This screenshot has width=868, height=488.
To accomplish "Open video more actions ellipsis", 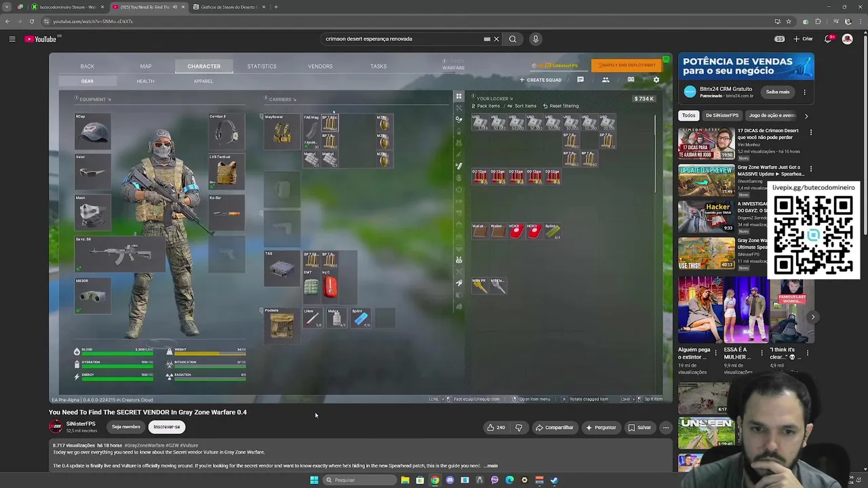I will (666, 428).
